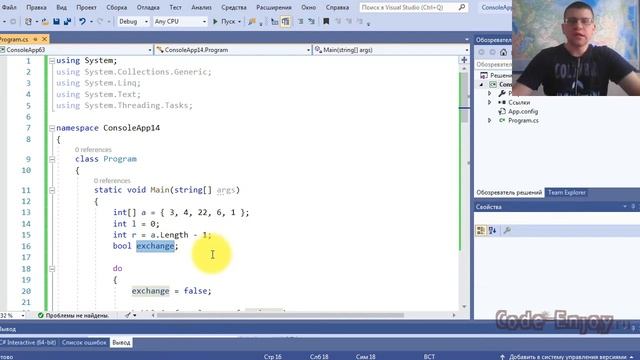Open the Any CPU platform dropdown
This screenshot has height=360, width=640.
[180, 21]
